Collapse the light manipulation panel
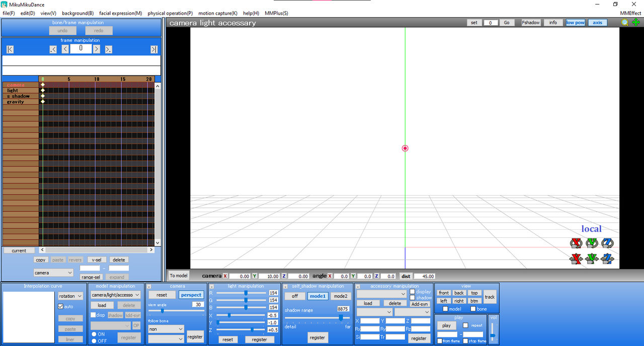 [212, 286]
